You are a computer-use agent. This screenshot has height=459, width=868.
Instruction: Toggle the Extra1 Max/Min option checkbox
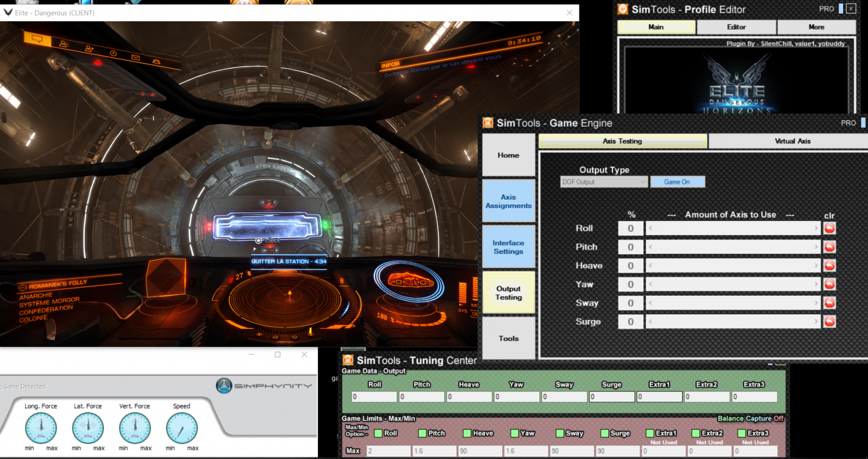click(x=650, y=433)
